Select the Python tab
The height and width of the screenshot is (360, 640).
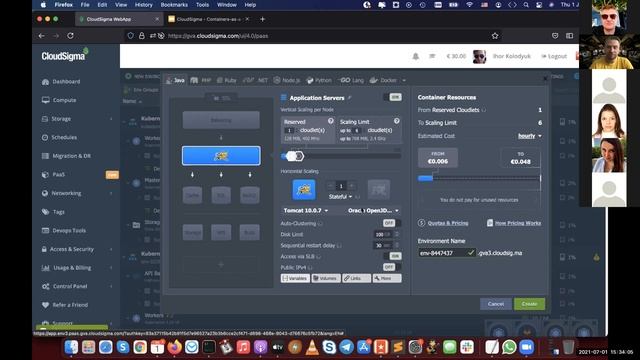(x=319, y=80)
